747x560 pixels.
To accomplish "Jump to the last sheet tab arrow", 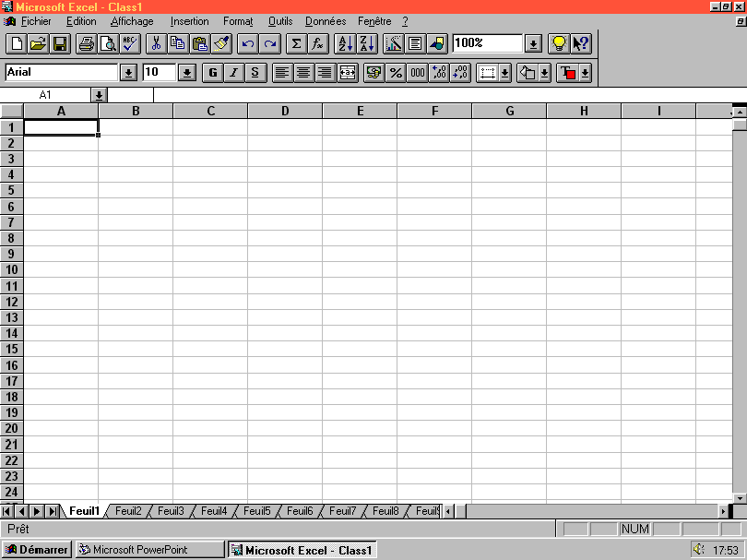I will (x=53, y=511).
